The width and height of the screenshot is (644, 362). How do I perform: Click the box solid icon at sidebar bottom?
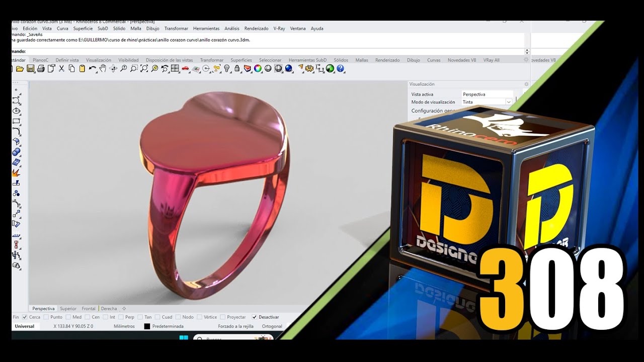click(16, 265)
